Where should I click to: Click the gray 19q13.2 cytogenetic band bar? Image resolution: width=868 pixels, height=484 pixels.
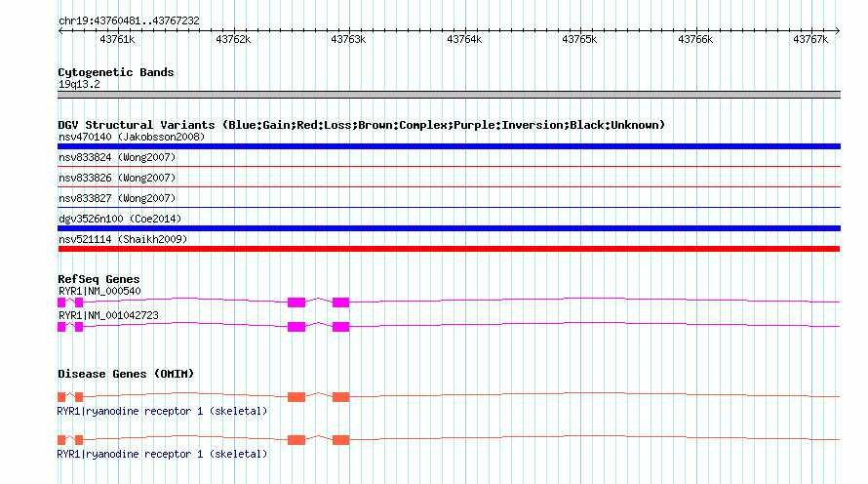click(x=449, y=95)
